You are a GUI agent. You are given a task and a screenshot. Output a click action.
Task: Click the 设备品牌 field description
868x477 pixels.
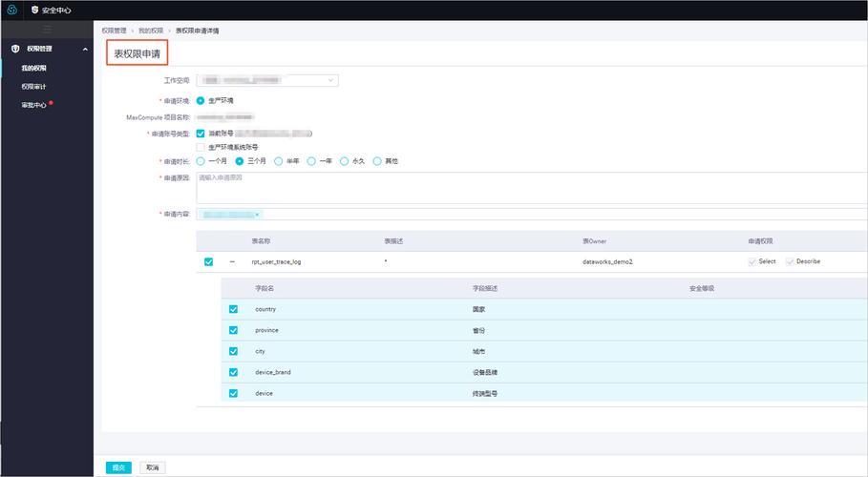point(484,372)
